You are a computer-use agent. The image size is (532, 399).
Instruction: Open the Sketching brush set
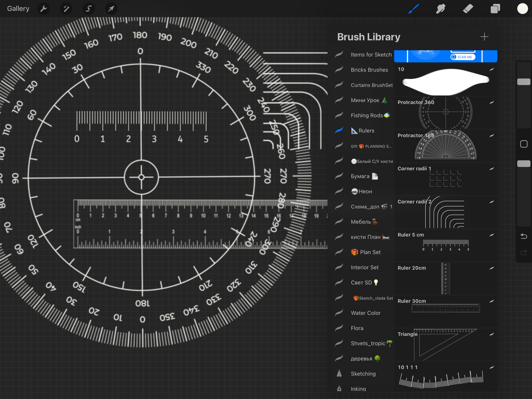[363, 373]
